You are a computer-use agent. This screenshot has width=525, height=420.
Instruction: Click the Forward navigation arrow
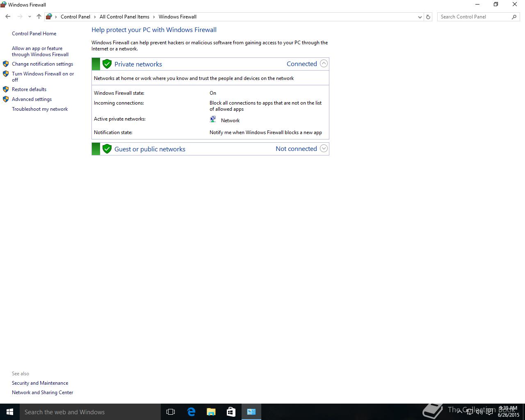point(20,17)
